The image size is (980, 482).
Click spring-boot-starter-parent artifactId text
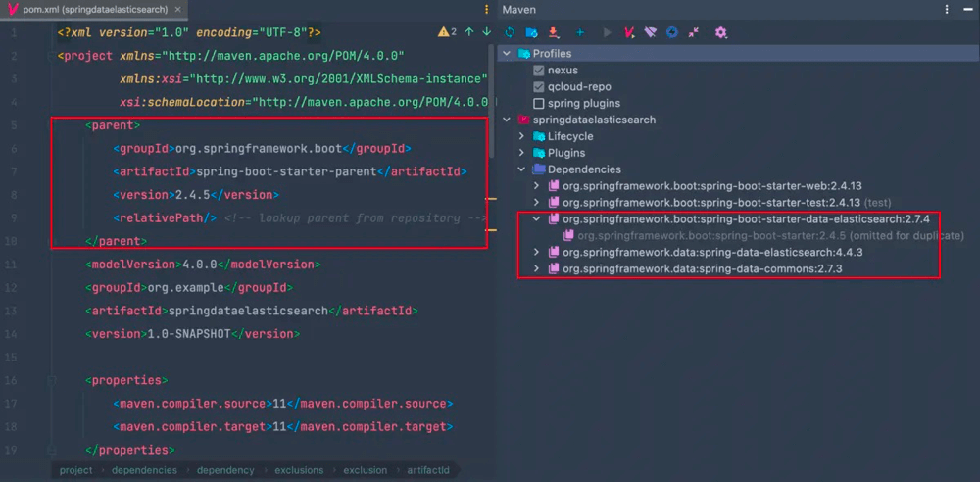(x=287, y=171)
